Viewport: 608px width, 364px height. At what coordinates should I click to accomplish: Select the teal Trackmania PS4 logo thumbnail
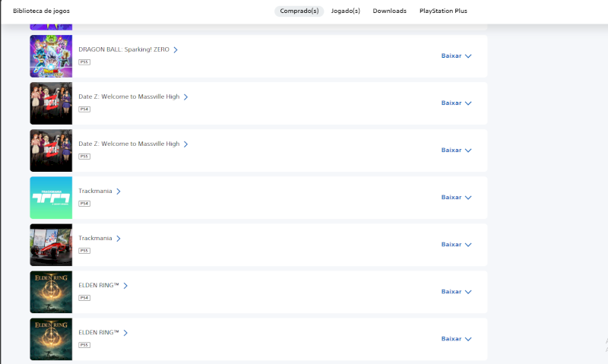51,198
